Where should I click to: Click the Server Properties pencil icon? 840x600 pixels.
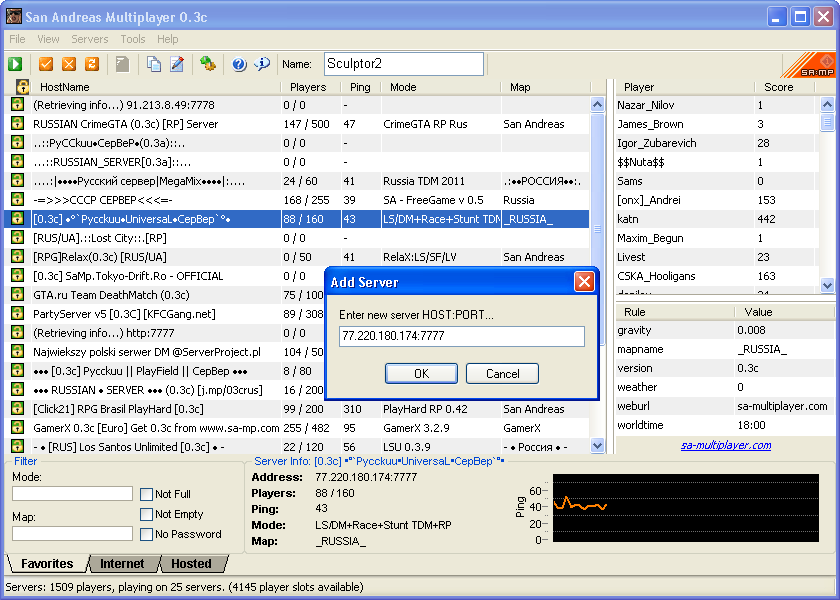point(177,64)
